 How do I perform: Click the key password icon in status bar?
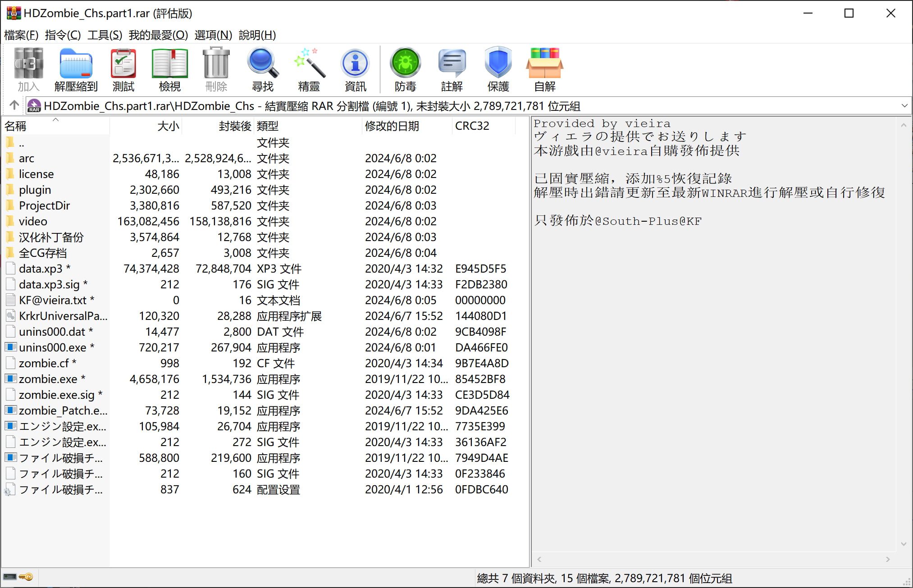27,577
